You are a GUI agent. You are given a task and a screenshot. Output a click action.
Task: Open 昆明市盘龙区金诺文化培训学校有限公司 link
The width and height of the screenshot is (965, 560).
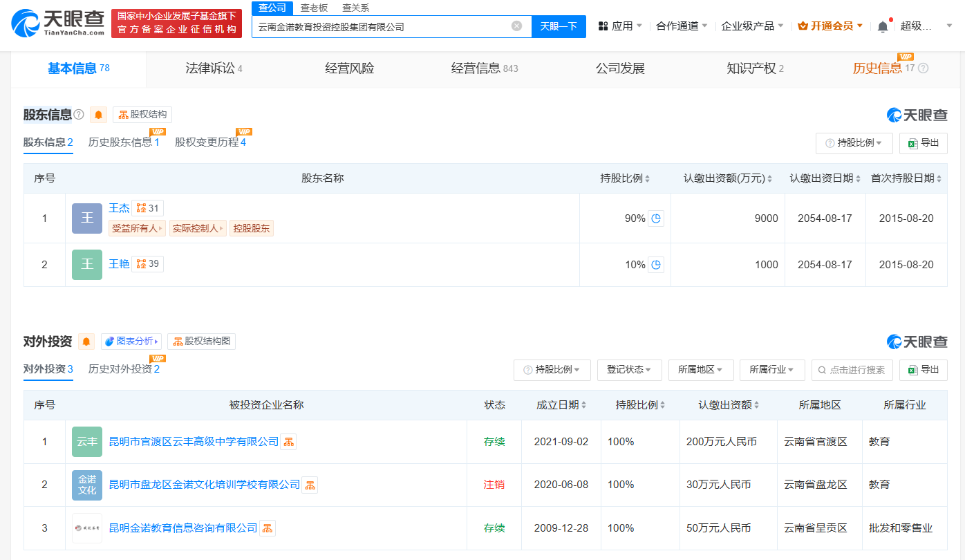click(205, 485)
